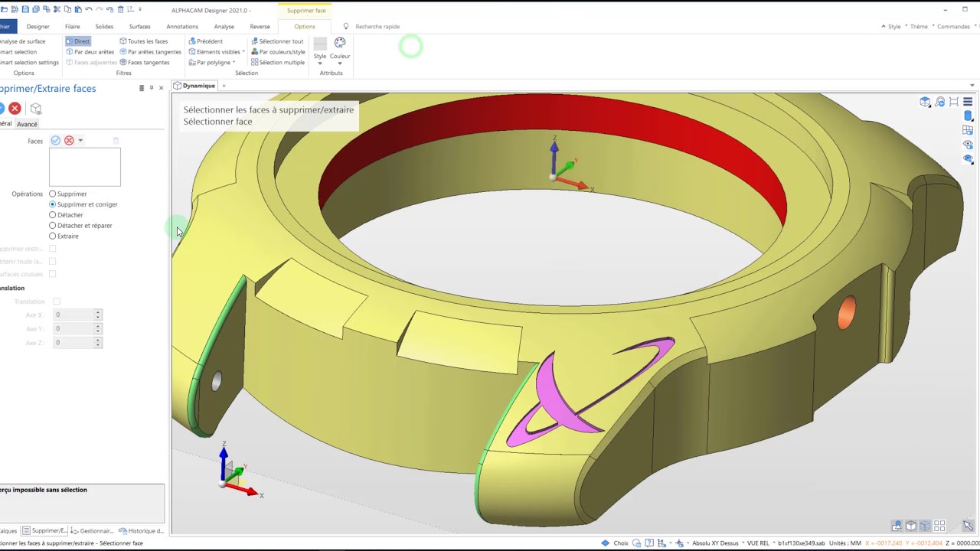
Task: Open view orientation cube in viewport toolbar
Action: [x=925, y=102]
